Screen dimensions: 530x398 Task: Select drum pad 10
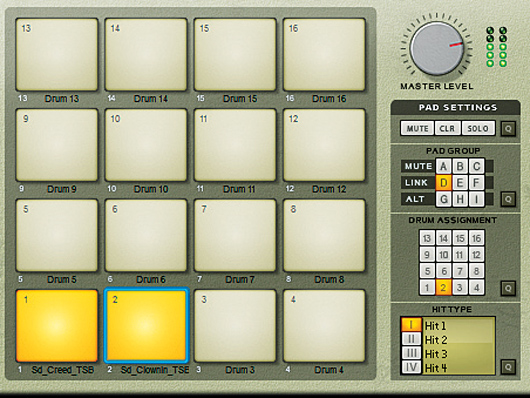pos(146,145)
